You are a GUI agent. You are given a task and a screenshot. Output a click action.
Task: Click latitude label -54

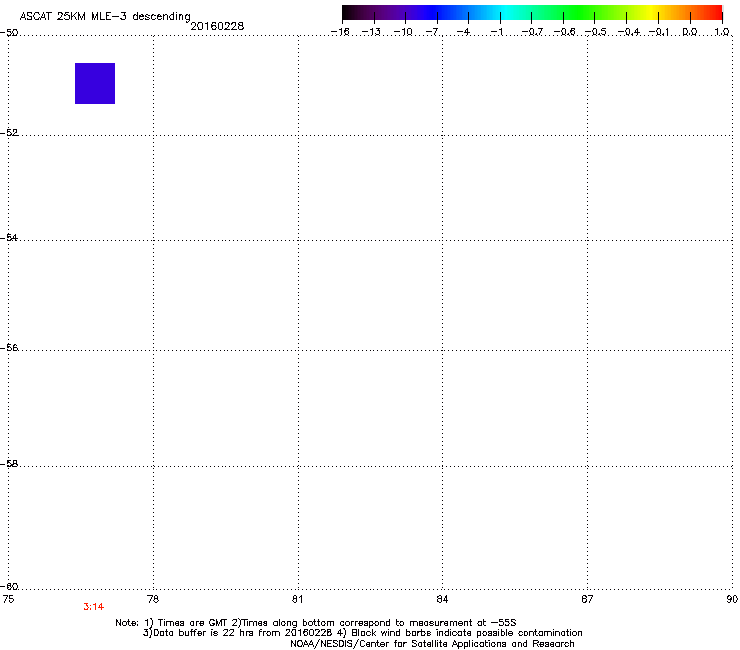(9, 237)
